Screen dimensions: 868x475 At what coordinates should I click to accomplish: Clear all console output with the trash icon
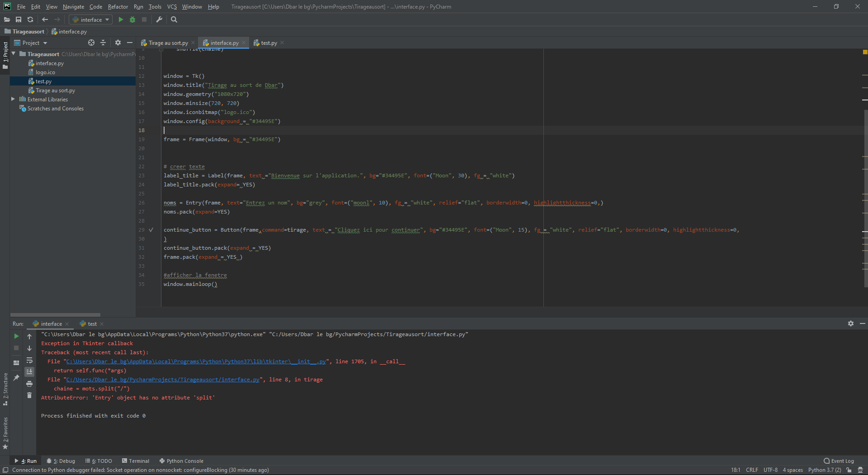[x=29, y=395]
